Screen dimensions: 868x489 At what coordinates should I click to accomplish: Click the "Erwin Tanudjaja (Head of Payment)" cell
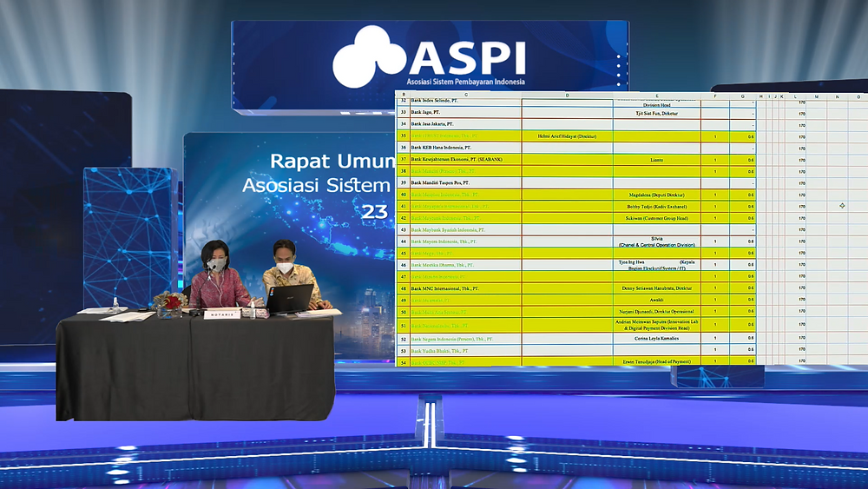pos(656,361)
